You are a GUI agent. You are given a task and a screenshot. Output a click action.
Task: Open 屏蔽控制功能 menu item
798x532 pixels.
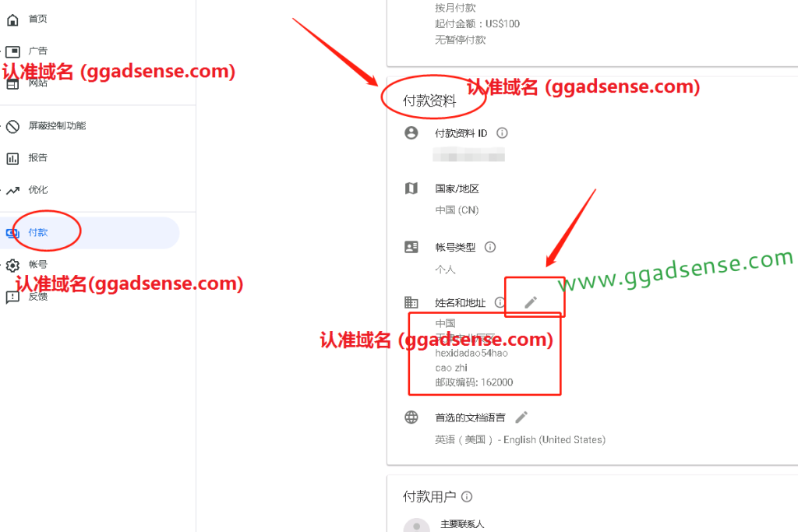(57, 125)
